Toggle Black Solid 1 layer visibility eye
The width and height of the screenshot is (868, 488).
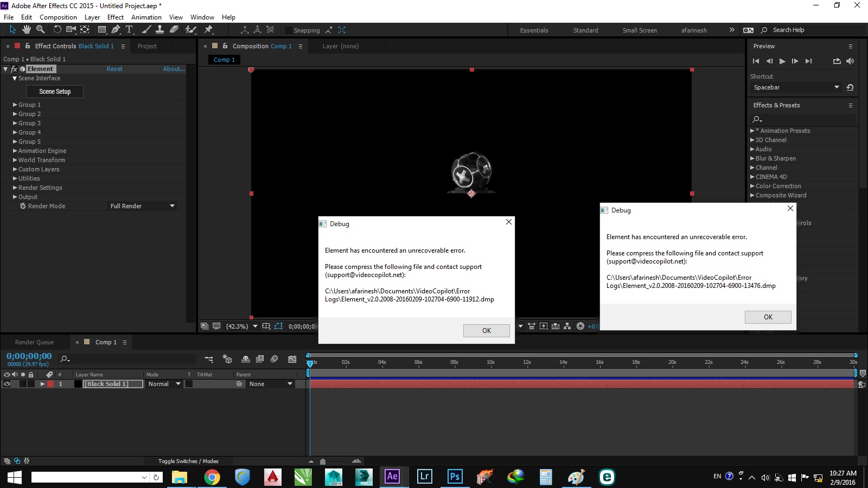pos(7,384)
